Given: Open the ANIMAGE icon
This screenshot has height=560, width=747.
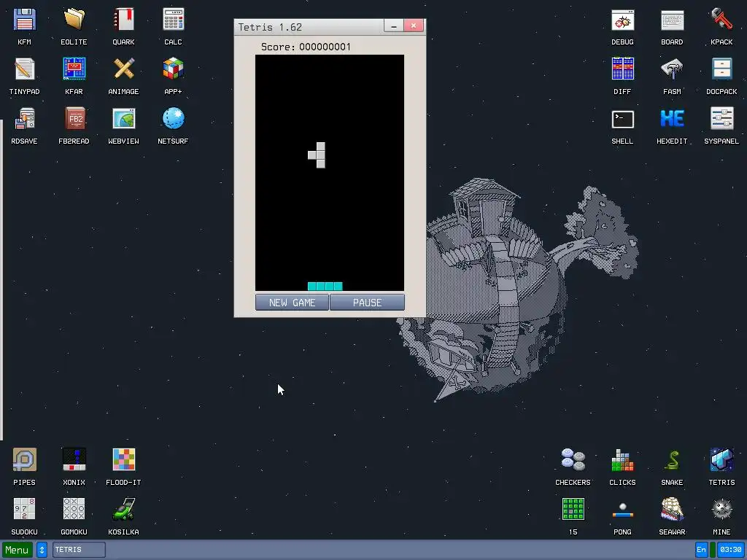Looking at the screenshot, I should coord(123,69).
